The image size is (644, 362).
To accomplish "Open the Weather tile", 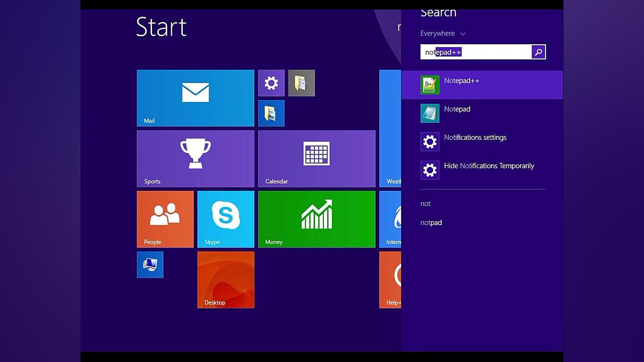I will pos(390,128).
